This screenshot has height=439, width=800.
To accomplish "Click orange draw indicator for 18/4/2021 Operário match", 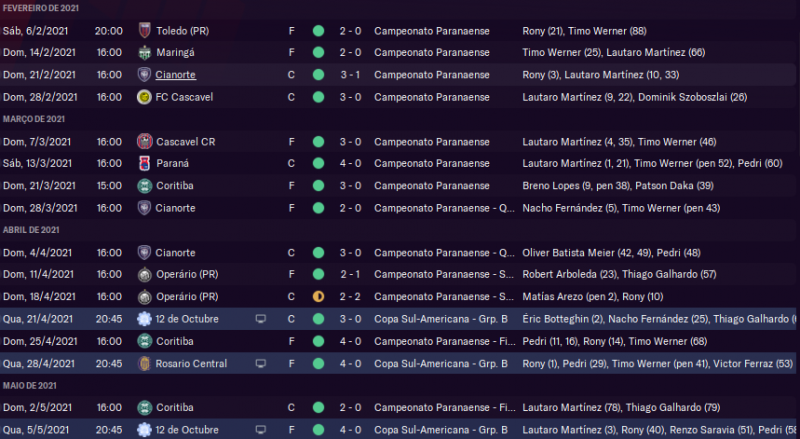I will point(318,297).
